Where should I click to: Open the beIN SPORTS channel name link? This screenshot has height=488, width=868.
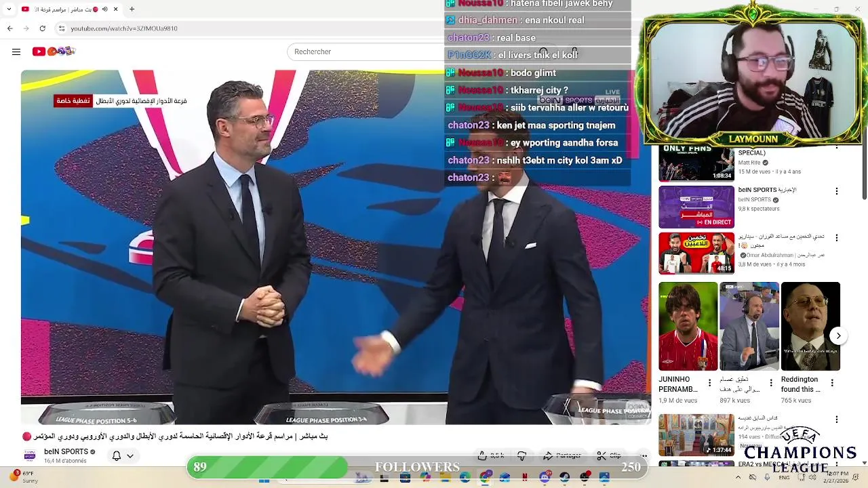point(66,451)
